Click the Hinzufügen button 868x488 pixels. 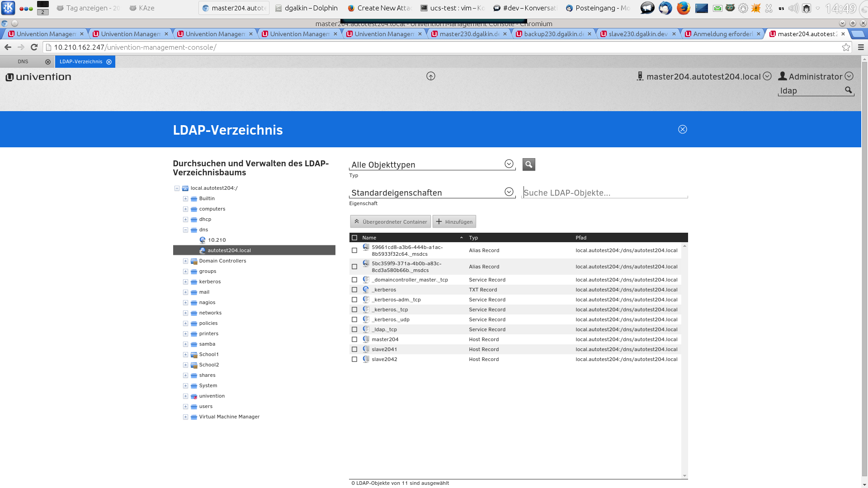454,221
